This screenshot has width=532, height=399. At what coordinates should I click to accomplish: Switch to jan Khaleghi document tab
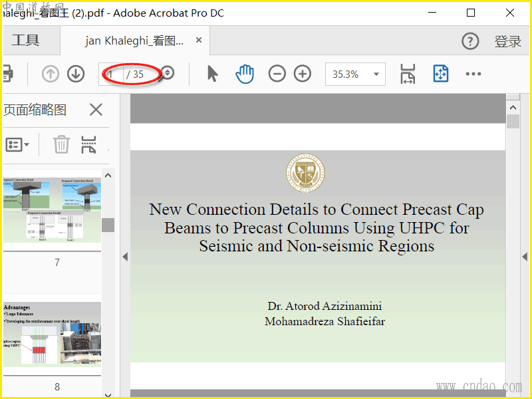coord(134,41)
